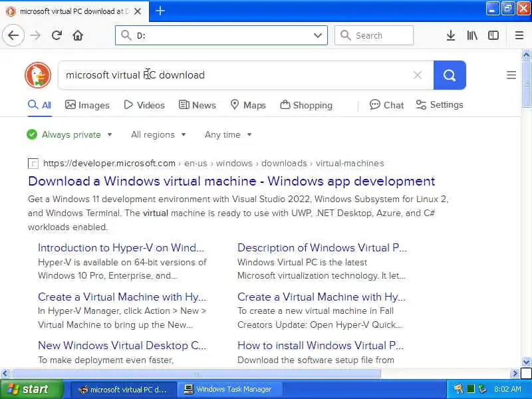Screen dimensions: 532x399
Task: Click the vertical scrollbar up arrow
Action: (526, 55)
